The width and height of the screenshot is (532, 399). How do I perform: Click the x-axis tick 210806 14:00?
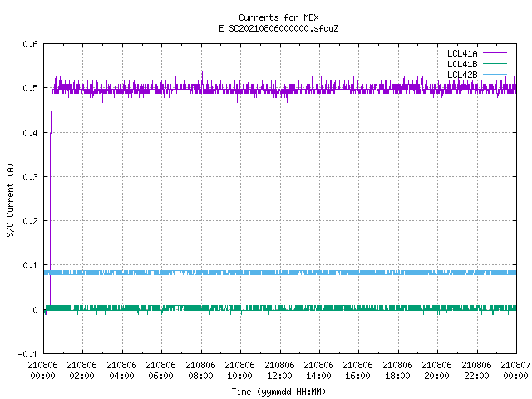tap(318, 371)
